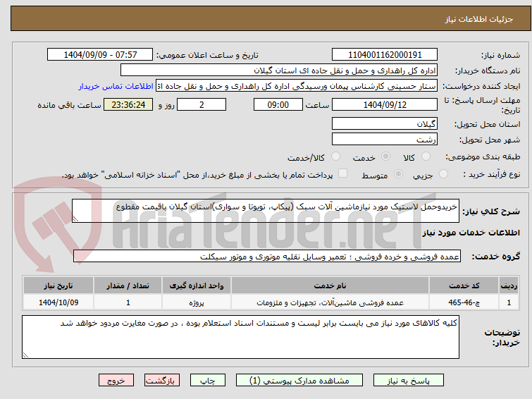Click the resize handle of شرح کلی نیاز box

[75, 219]
